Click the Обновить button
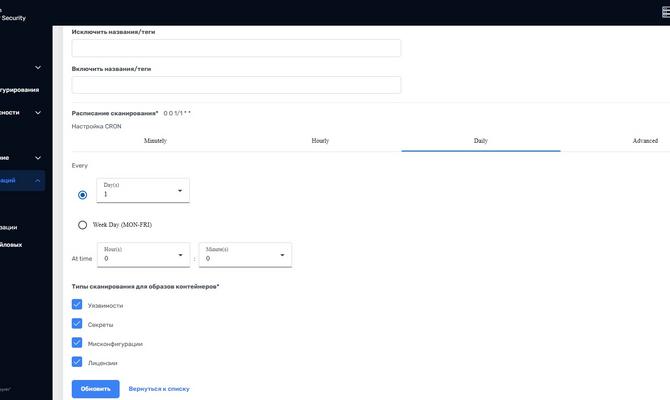The width and height of the screenshot is (670, 400). [95, 389]
